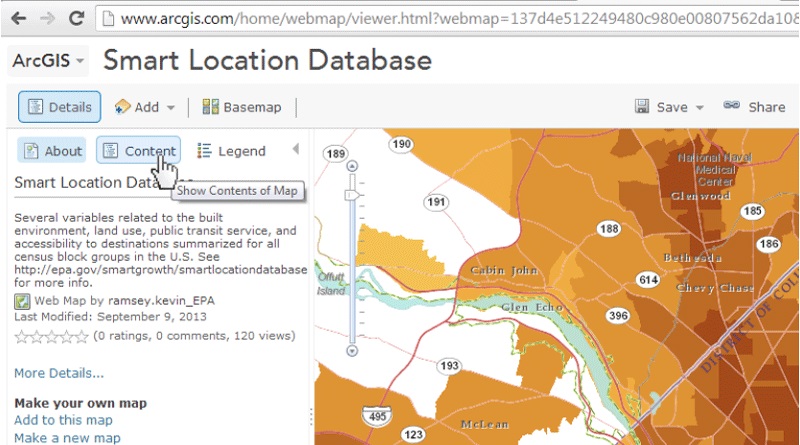Click the Offutt Island map label

pos(331,284)
